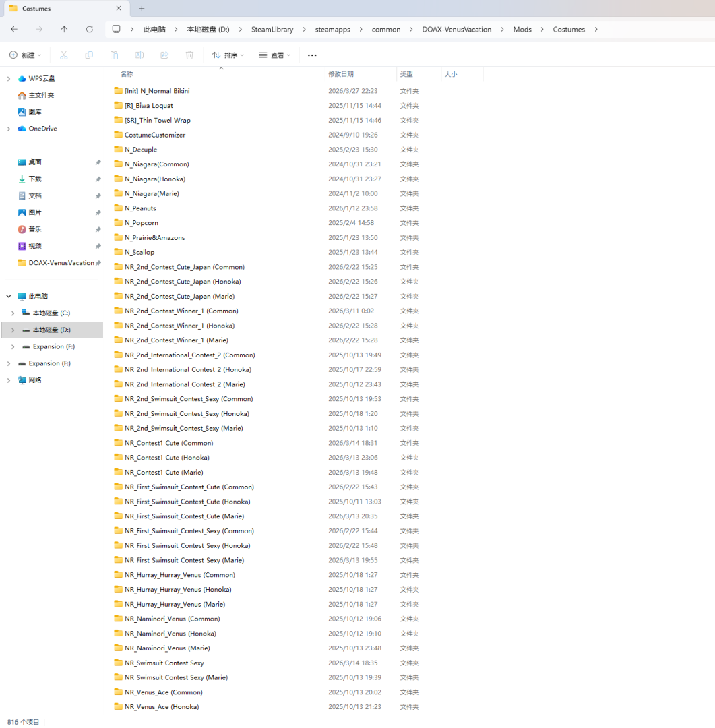Click the Paste clipboard icon

click(x=114, y=55)
